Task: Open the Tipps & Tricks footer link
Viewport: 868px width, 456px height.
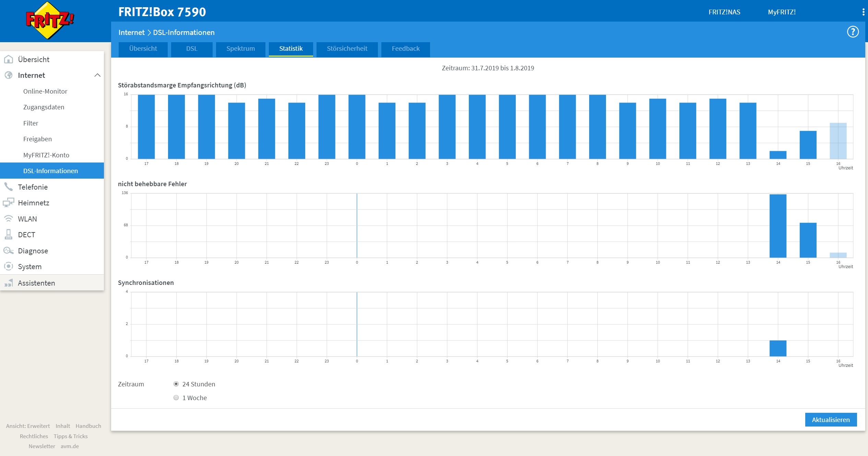Action: 71,436
